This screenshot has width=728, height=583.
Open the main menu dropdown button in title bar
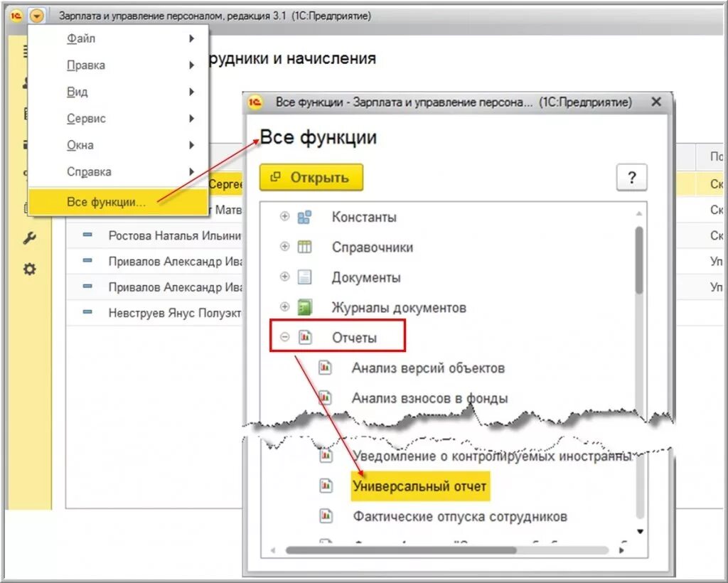[36, 16]
